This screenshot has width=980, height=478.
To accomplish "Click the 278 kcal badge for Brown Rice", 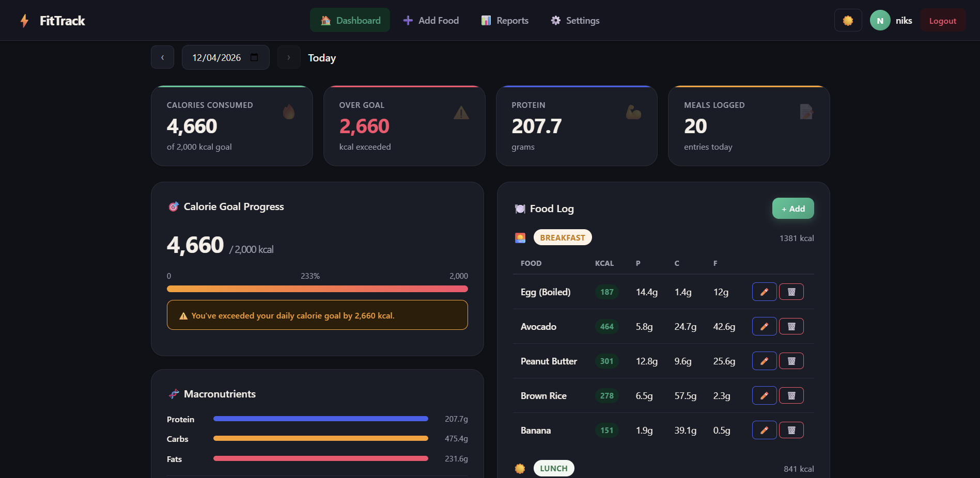I will click(x=606, y=396).
